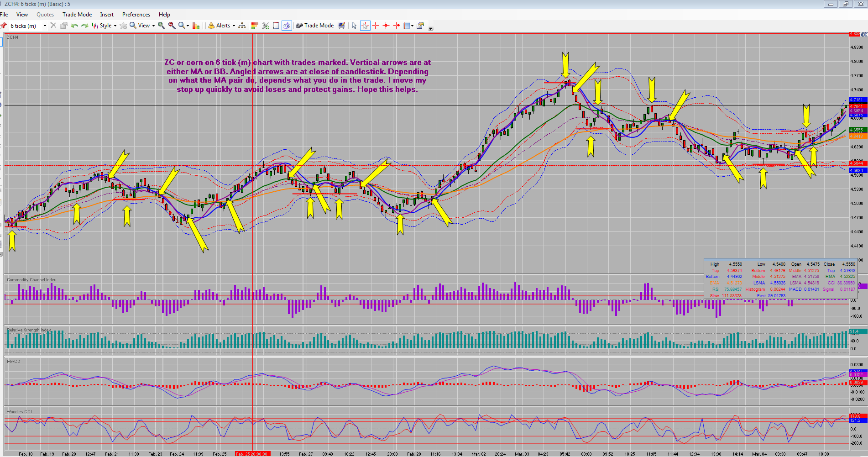Open the Alerts dropdown
Viewport: 868px width, 457px height.
tap(222, 26)
